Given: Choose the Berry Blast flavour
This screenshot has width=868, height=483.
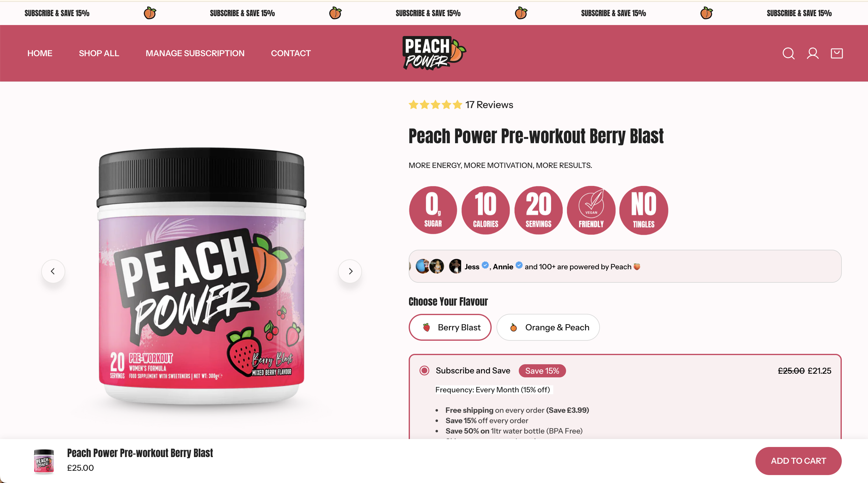Looking at the screenshot, I should [450, 327].
